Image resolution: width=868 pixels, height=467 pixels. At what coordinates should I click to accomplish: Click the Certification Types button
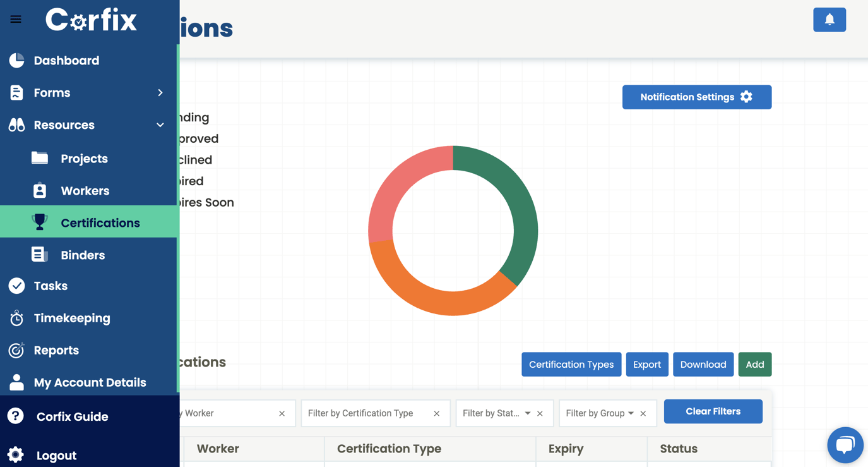(x=571, y=365)
